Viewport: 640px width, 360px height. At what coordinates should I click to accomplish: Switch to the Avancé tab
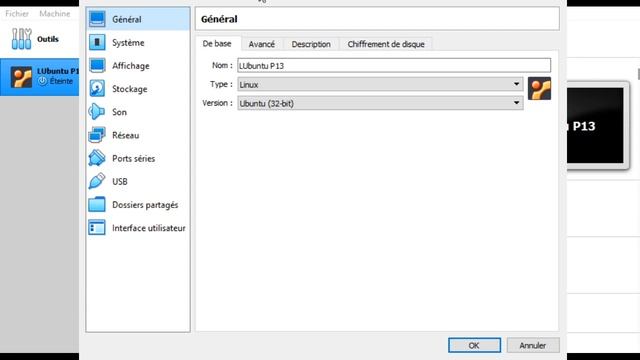tap(262, 44)
